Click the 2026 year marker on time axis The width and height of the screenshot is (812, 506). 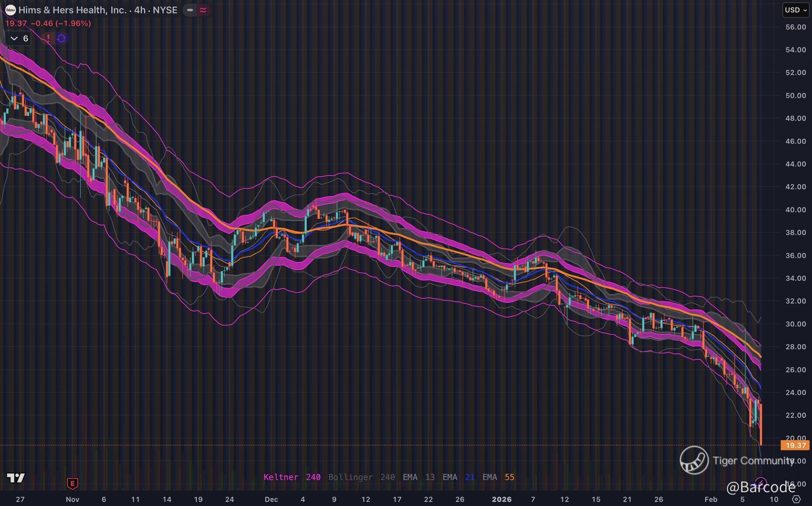(x=501, y=499)
